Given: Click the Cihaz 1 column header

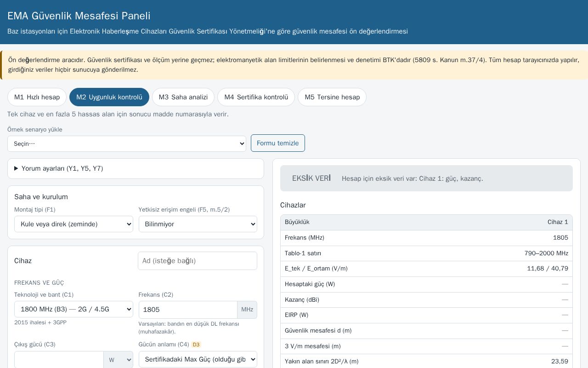Looking at the screenshot, I should [x=558, y=222].
